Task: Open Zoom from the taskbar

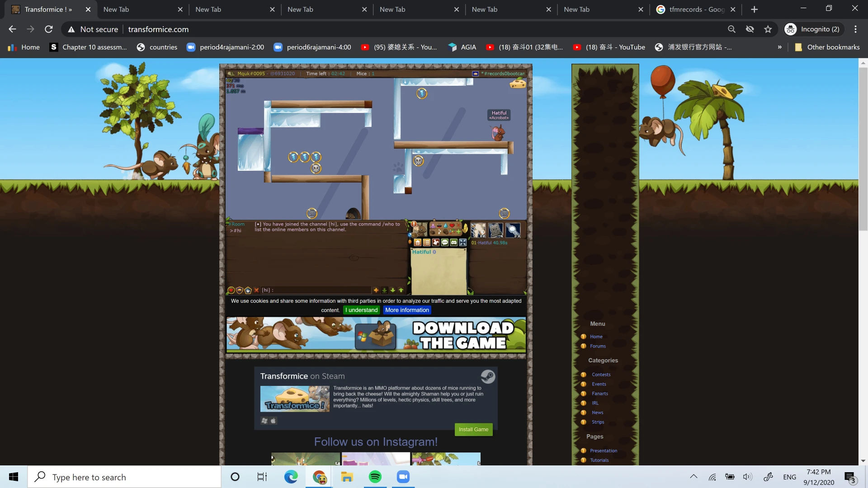Action: [x=403, y=477]
